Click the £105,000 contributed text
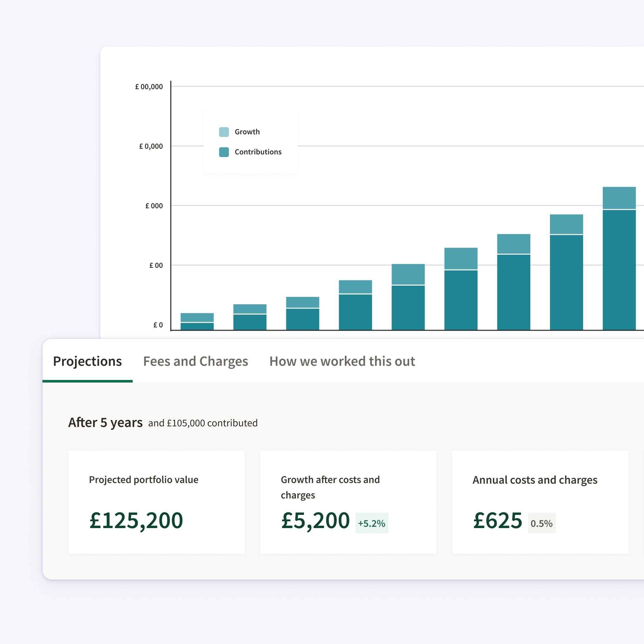This screenshot has height=644, width=644. tap(203, 423)
